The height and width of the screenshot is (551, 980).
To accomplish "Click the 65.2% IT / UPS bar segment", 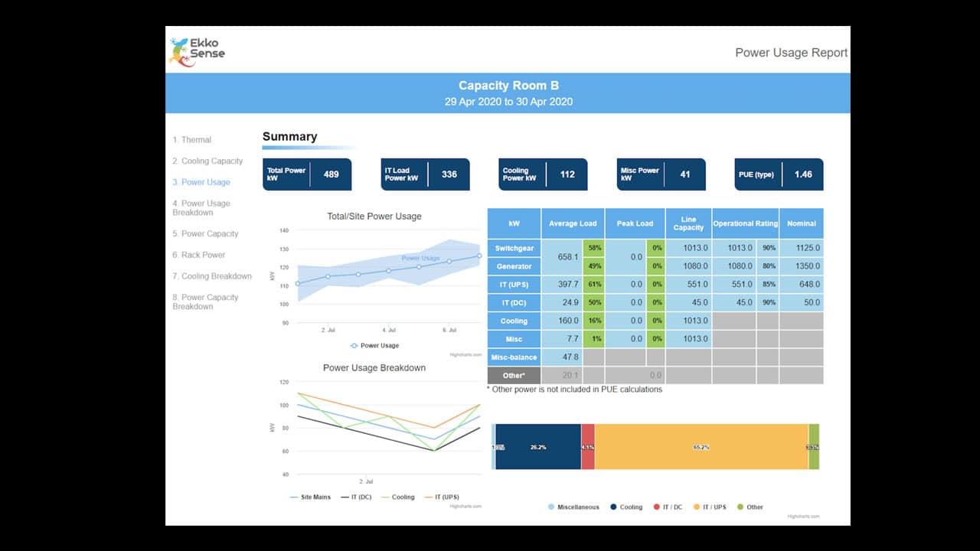I will coord(701,447).
